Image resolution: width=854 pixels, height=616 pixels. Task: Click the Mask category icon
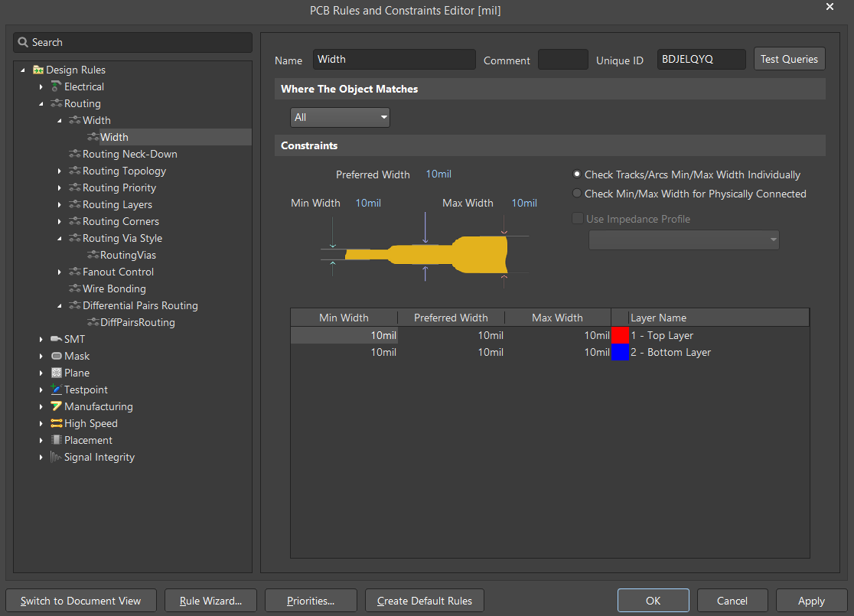point(56,356)
